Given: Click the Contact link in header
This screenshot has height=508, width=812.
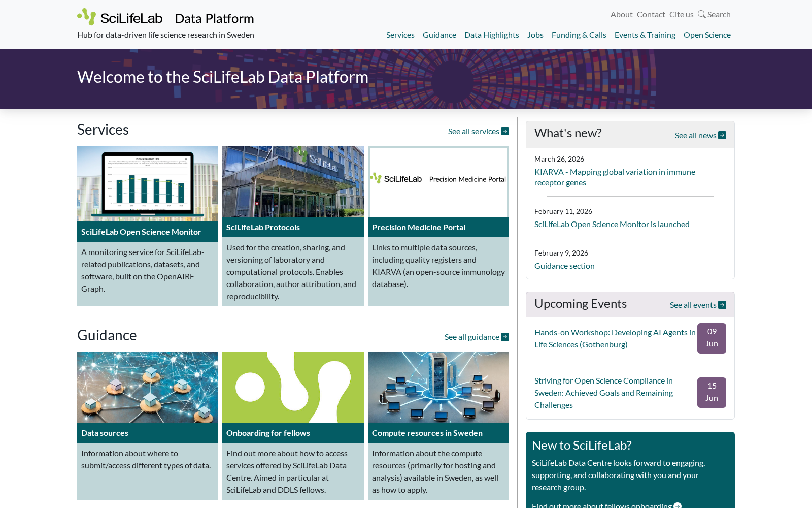Looking at the screenshot, I should pyautogui.click(x=651, y=14).
